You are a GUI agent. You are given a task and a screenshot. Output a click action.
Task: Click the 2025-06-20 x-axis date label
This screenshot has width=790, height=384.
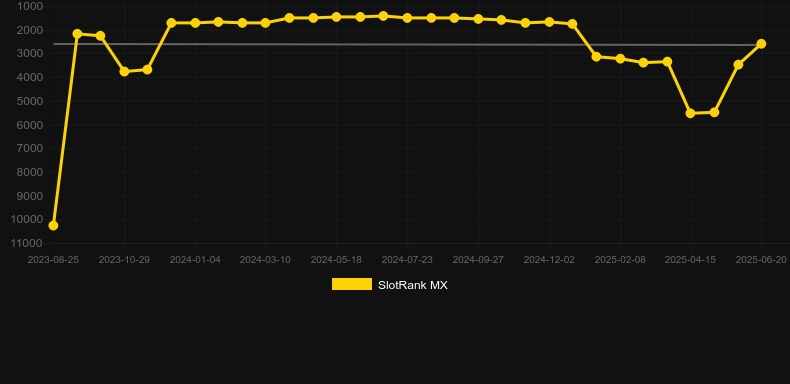(x=761, y=260)
